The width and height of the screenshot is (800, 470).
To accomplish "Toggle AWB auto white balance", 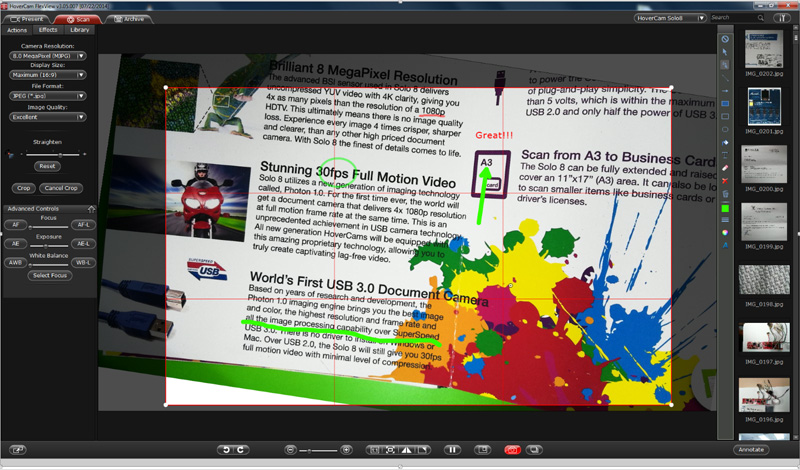I will 15,262.
